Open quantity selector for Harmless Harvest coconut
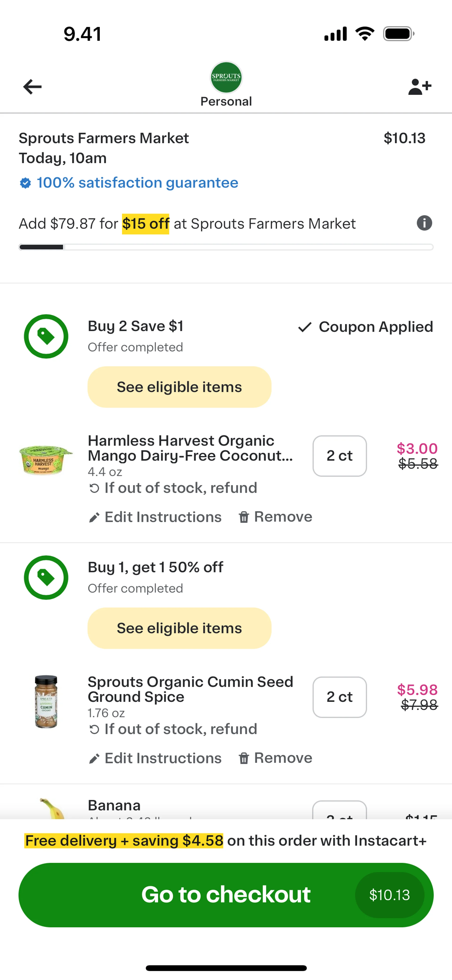Screen dimensions: 452x980 coord(339,456)
